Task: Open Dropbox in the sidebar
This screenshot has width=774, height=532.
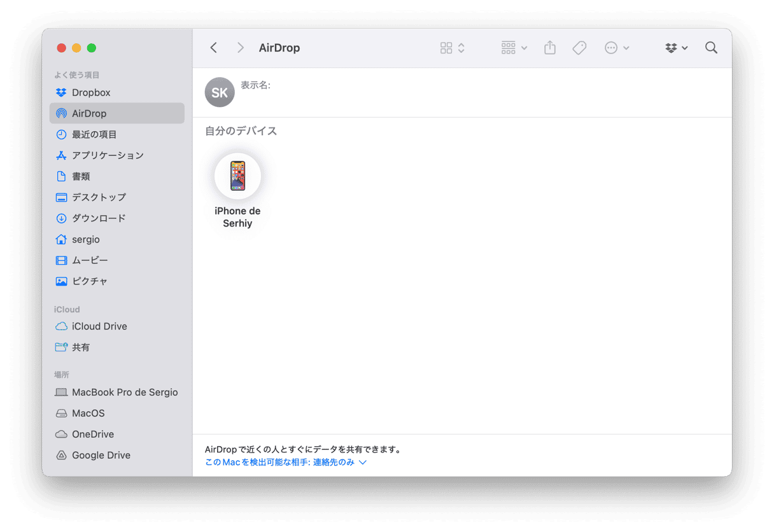Action: tap(117, 92)
